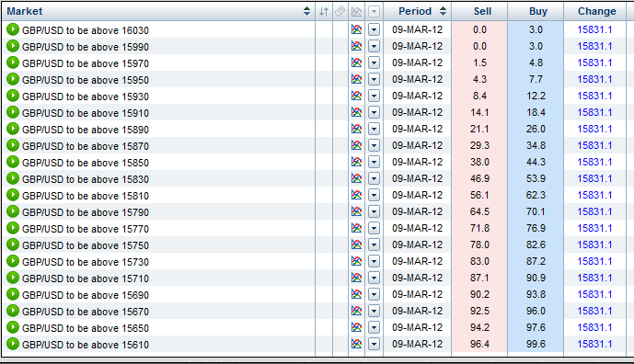Click green play icon for GBP/USD above 15710

coord(13,278)
